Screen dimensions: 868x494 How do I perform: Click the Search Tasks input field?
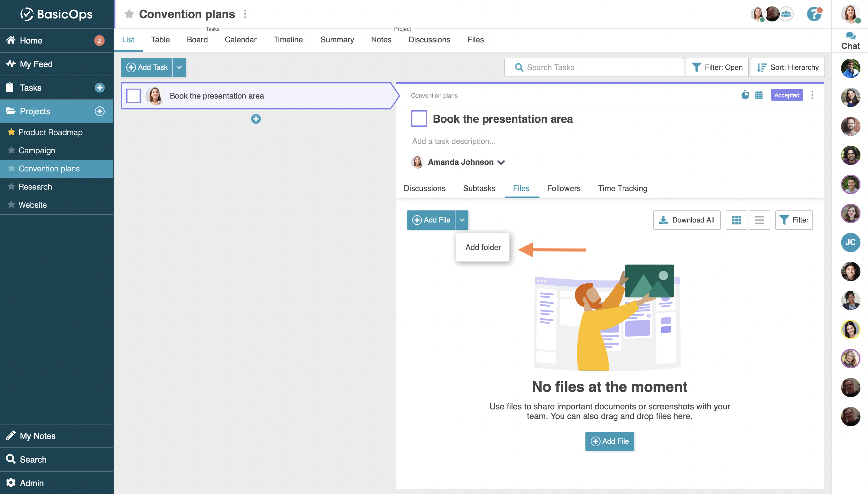[x=594, y=67]
